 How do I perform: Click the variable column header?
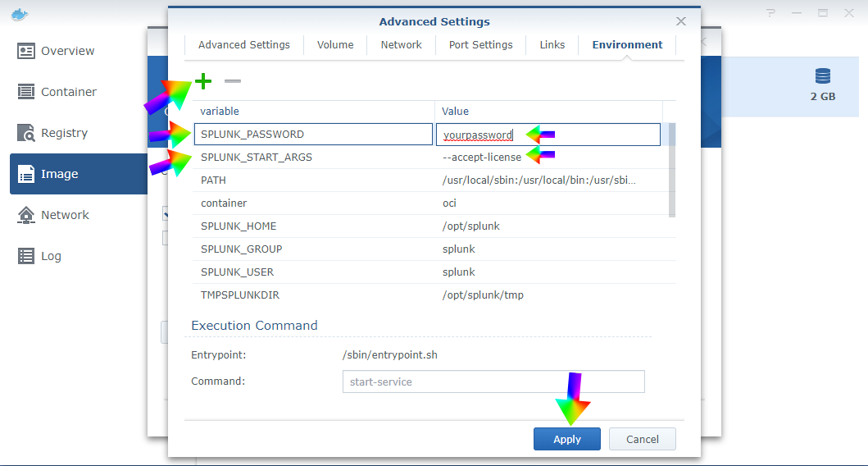point(313,112)
